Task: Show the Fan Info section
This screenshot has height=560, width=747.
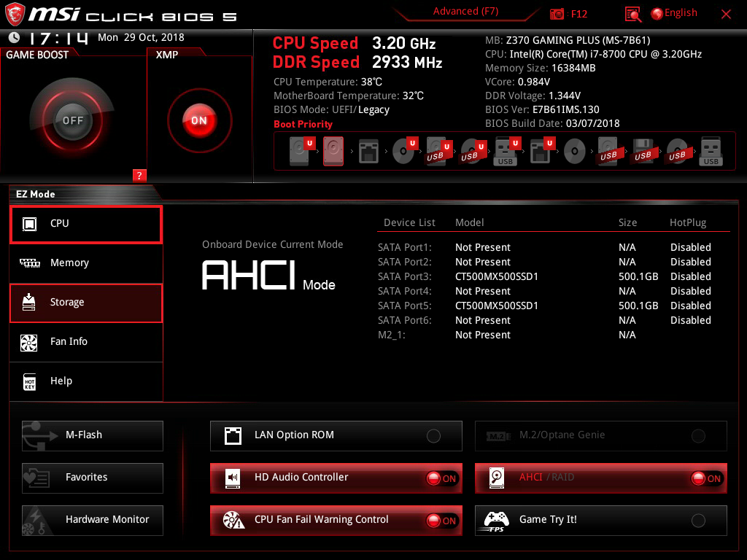Action: (x=86, y=342)
